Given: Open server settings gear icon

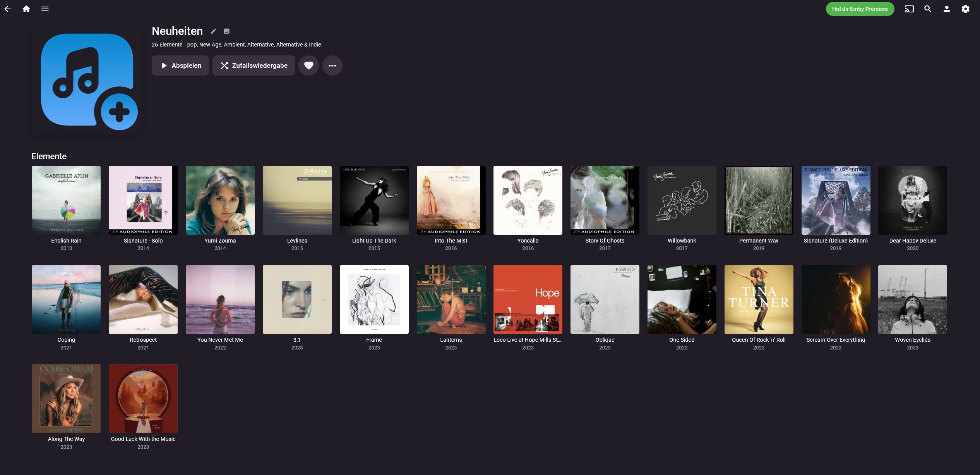Looking at the screenshot, I should point(965,9).
